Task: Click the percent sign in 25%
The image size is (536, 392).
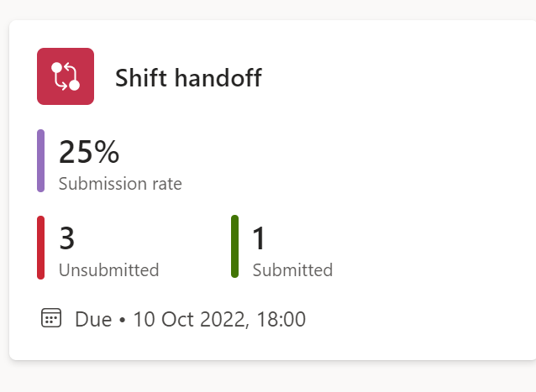Action: click(107, 152)
